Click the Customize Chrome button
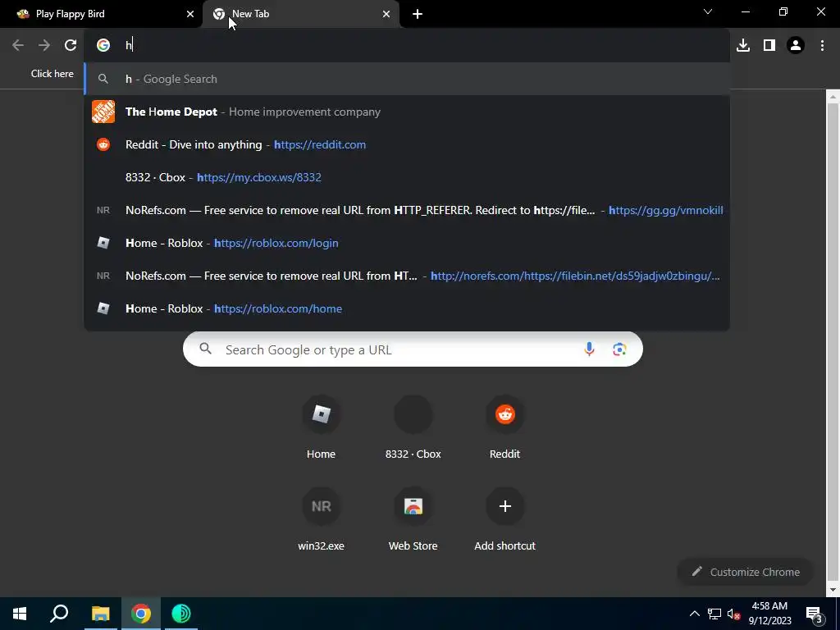 [746, 572]
